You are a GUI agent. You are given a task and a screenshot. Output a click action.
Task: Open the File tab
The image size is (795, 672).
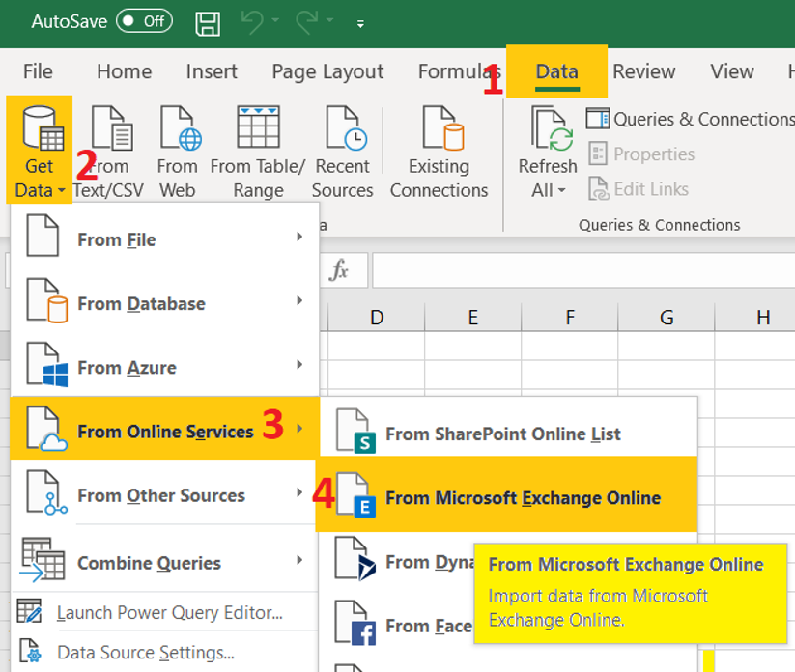click(x=38, y=71)
